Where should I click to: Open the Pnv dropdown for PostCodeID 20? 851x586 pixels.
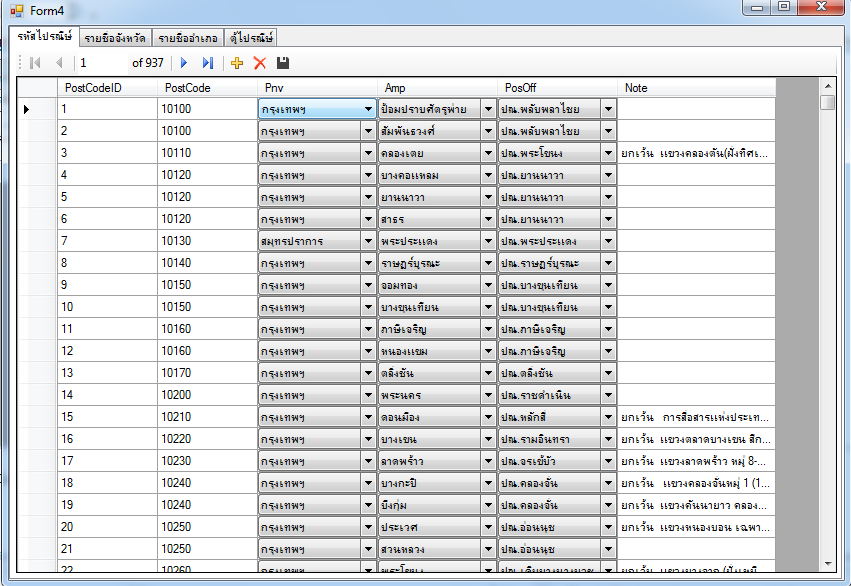pos(367,527)
